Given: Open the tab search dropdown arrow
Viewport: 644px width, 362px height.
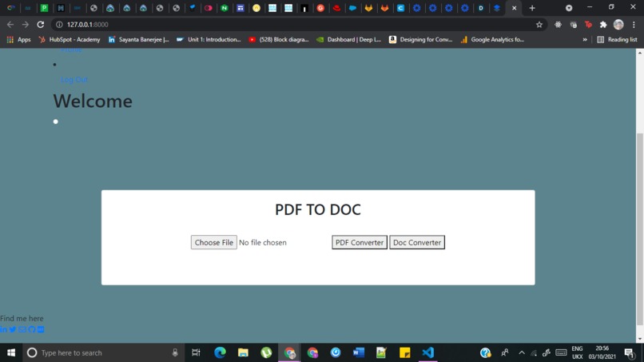Looking at the screenshot, I should tap(569, 8).
